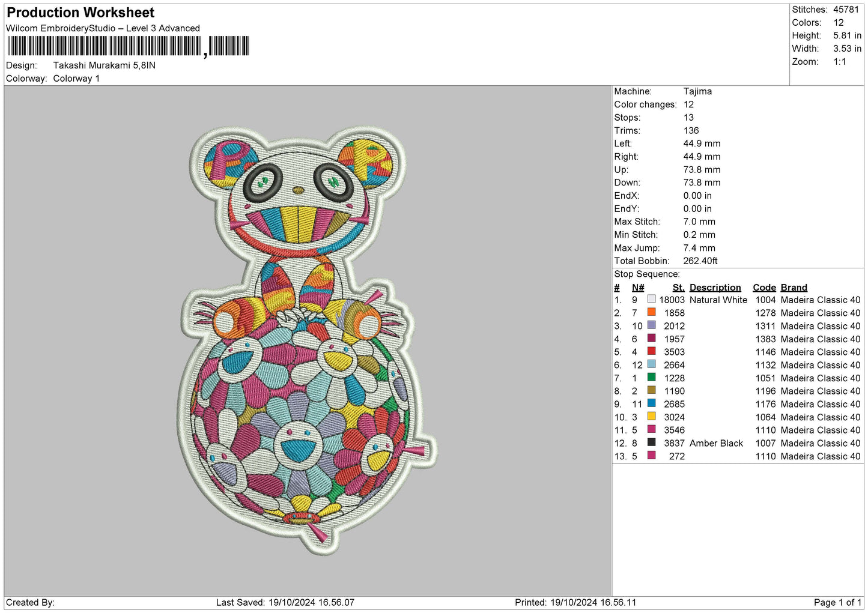868x613 pixels.
Task: Click 'Printed: 19/10/2024 16.56.11' text
Action: [575, 602]
